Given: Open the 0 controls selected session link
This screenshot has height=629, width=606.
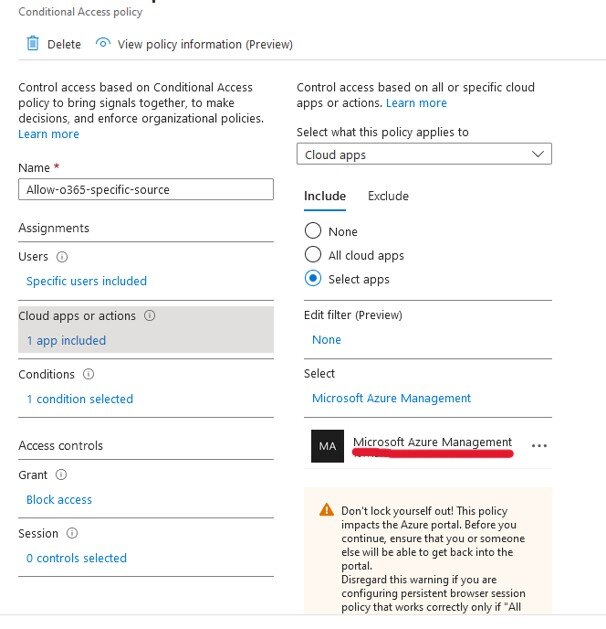Looking at the screenshot, I should click(x=76, y=558).
